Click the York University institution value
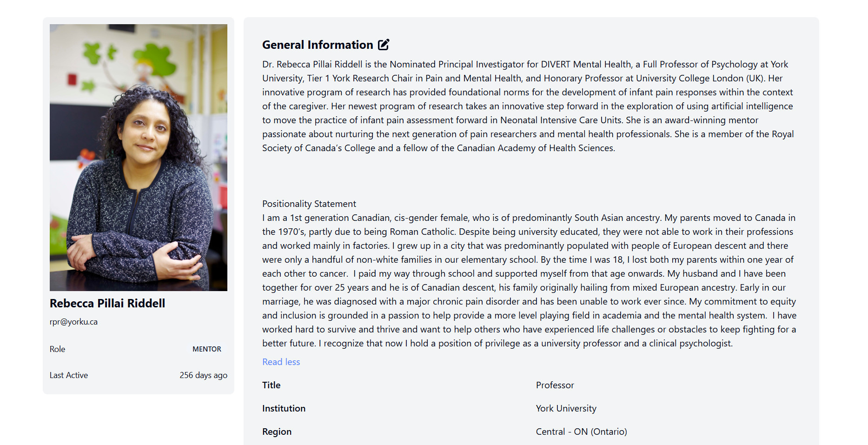 (x=566, y=408)
